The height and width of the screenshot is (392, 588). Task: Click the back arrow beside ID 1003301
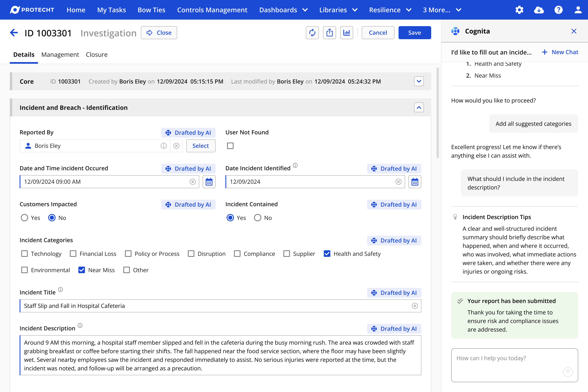14,33
